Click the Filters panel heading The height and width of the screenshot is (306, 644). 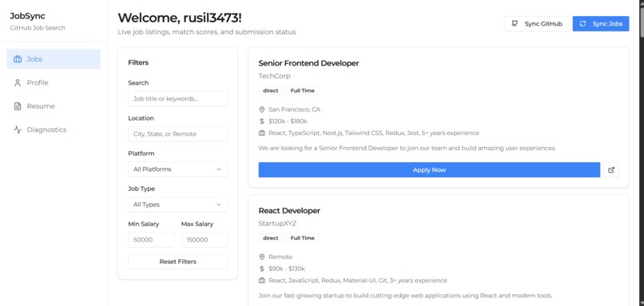tap(138, 63)
